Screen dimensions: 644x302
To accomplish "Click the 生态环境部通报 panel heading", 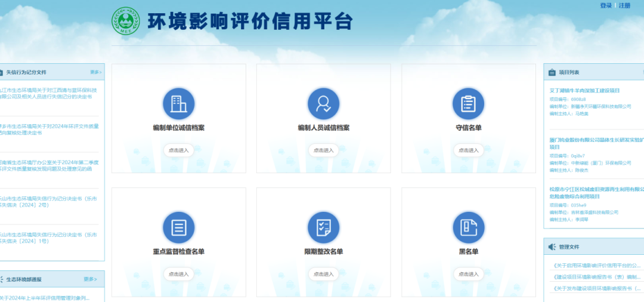I will click(x=24, y=279).
